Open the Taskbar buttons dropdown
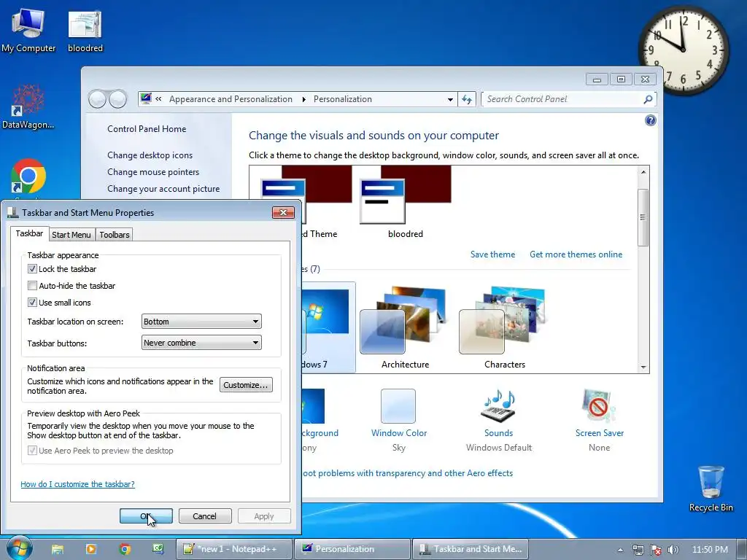The width and height of the screenshot is (747, 560). (x=201, y=343)
